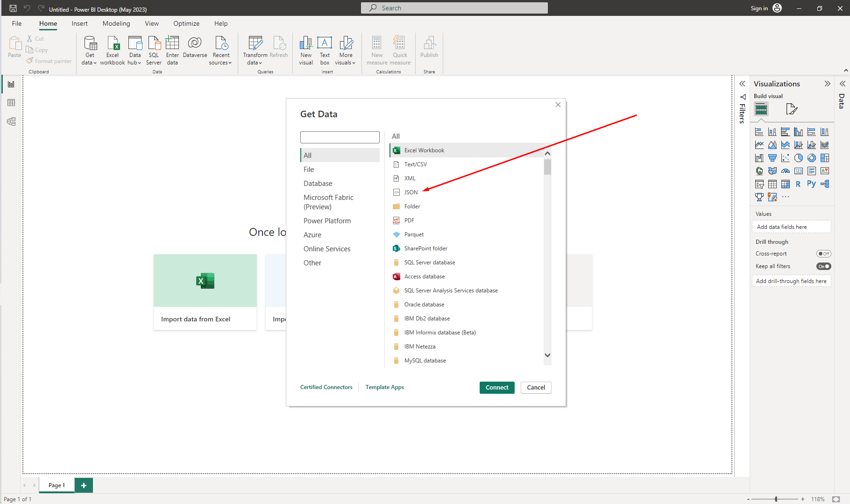
Task: Collapse the Visualizations pane chevron
Action: click(x=827, y=84)
